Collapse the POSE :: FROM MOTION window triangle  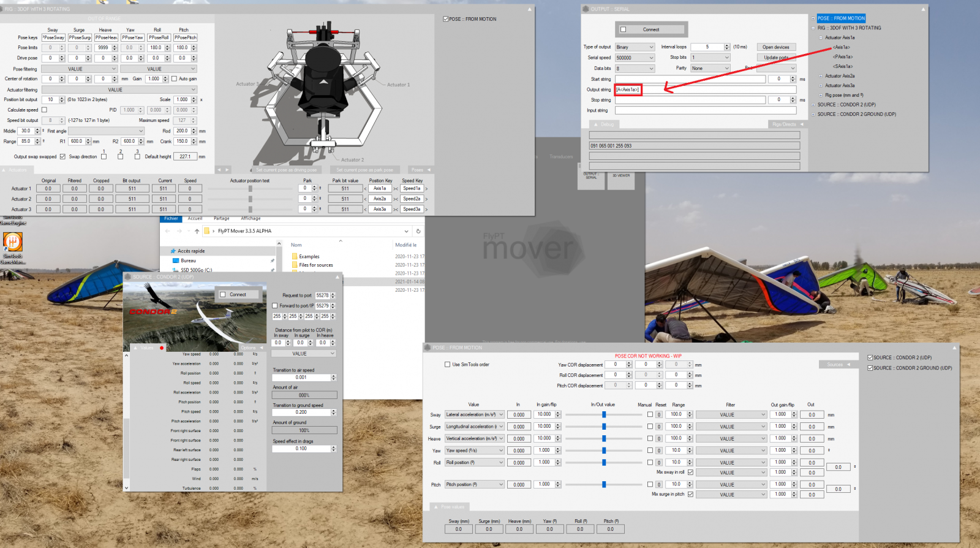click(x=954, y=348)
